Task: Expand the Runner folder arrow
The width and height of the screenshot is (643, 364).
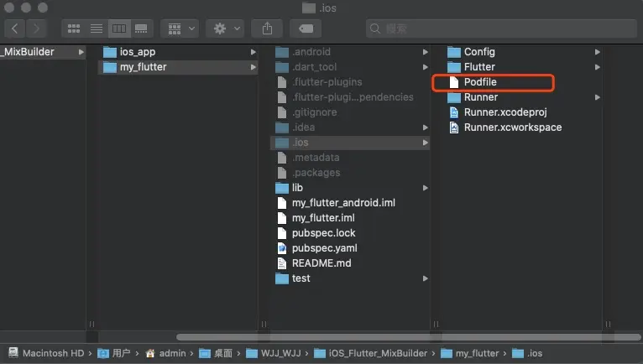Action: 598,97
